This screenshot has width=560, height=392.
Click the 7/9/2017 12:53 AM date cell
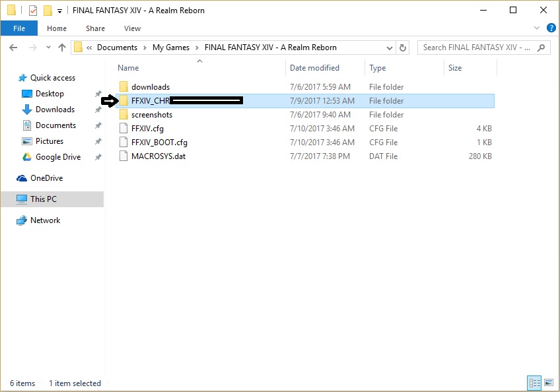point(322,101)
